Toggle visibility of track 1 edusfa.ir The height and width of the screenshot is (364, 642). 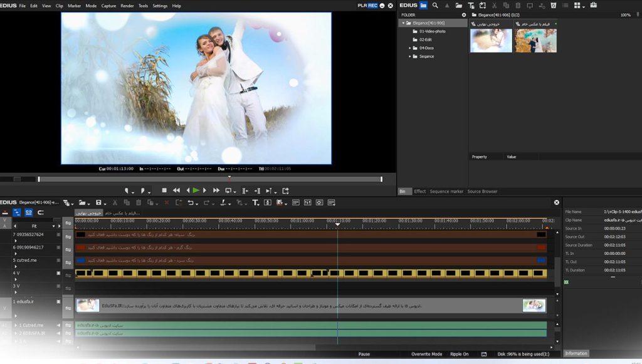coord(58,301)
